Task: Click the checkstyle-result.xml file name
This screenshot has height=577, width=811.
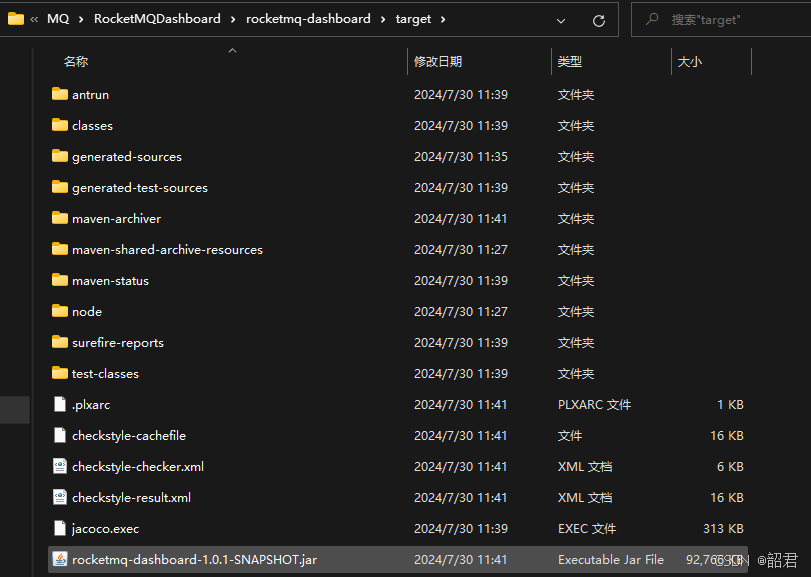Action: [131, 498]
